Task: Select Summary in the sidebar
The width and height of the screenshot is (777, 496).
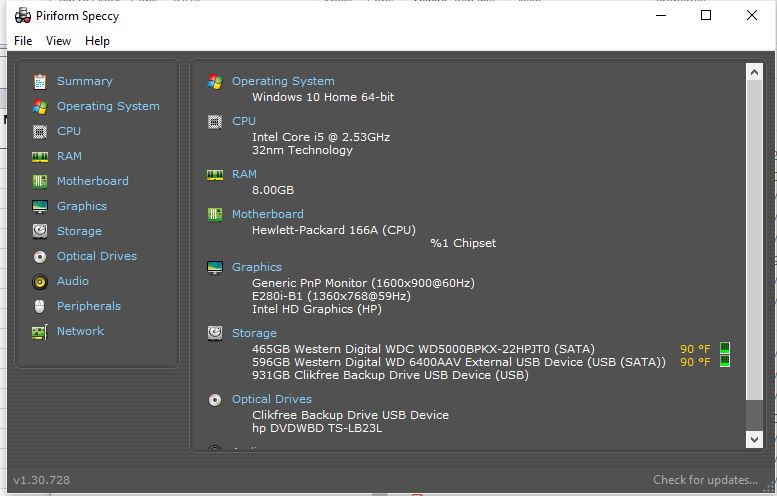Action: 85,81
